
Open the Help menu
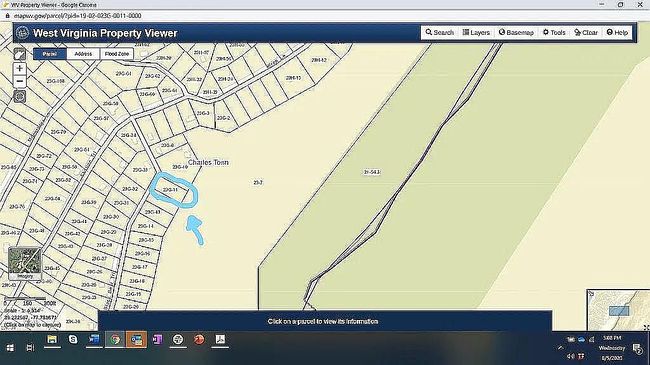(x=617, y=32)
